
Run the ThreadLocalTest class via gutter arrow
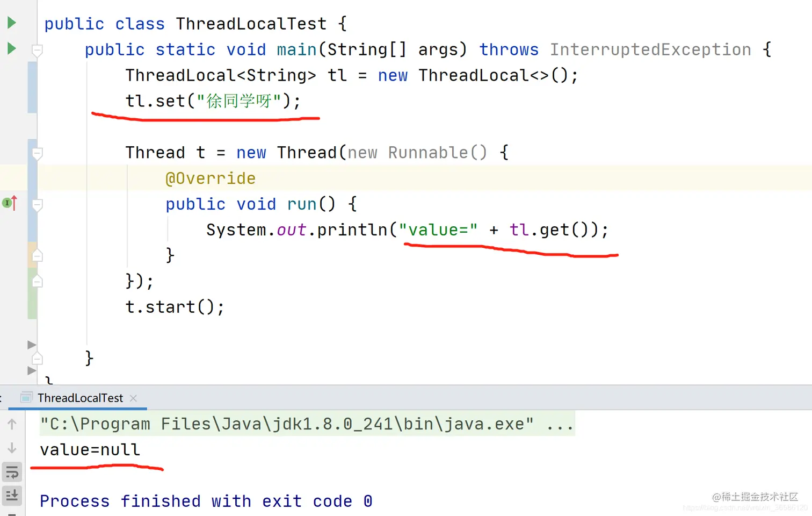[x=11, y=23]
